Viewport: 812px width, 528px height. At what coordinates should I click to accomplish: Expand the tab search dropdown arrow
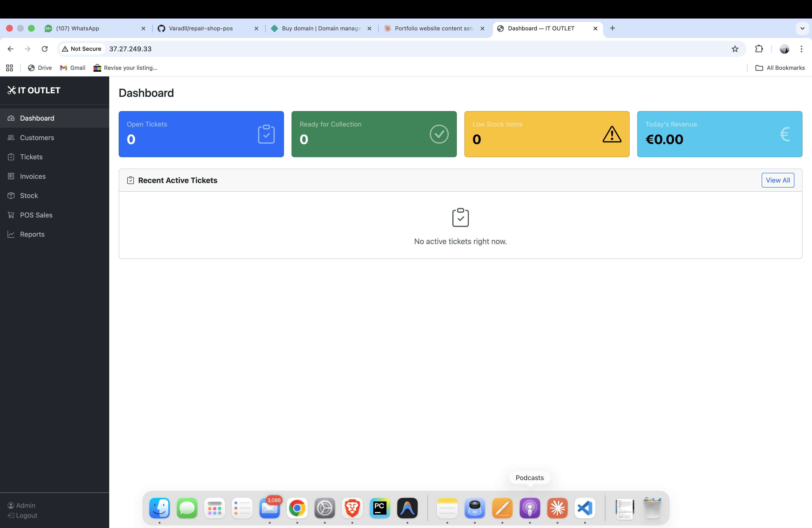coord(802,28)
